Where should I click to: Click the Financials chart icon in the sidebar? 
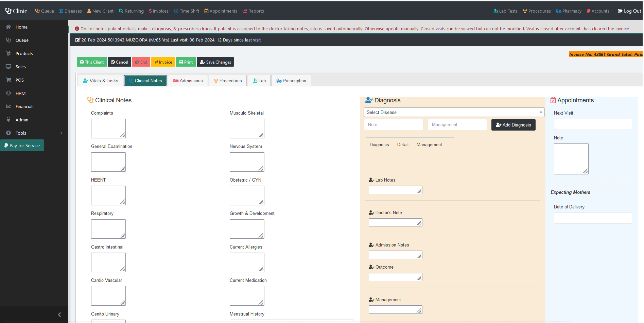[x=8, y=106]
